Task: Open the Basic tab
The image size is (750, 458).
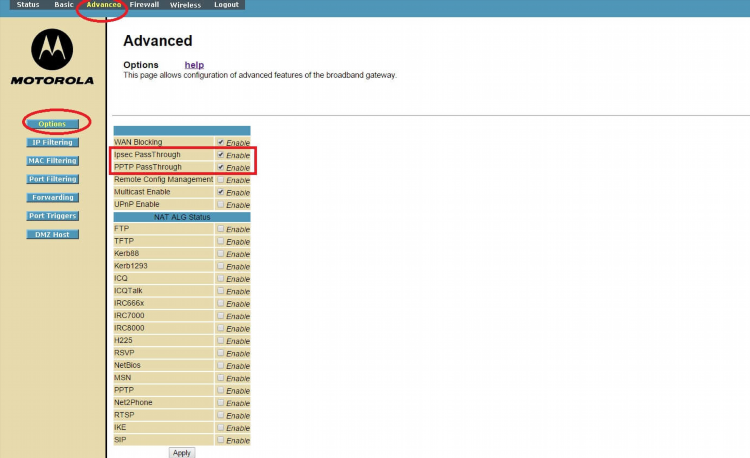Action: (x=64, y=4)
